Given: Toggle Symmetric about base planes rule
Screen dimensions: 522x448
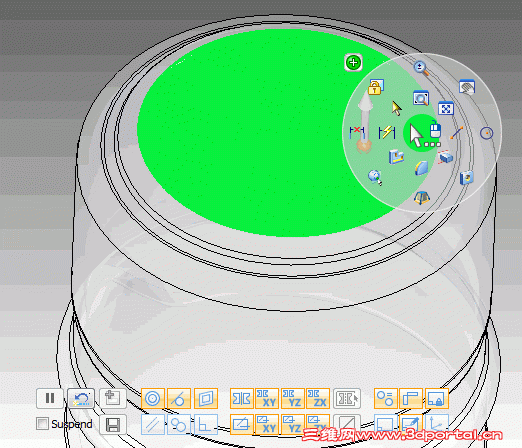Looking at the screenshot, I should click(242, 398).
